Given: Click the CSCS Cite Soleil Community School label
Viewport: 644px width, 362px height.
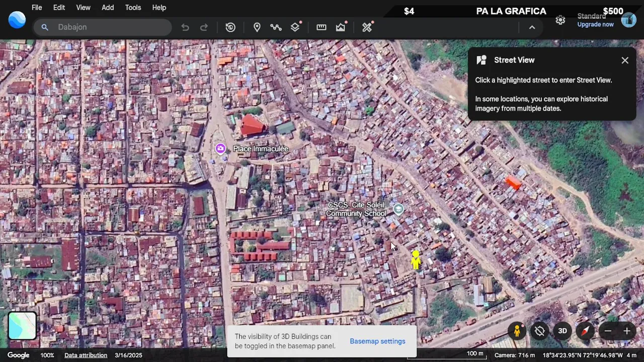Looking at the screenshot, I should 356,209.
